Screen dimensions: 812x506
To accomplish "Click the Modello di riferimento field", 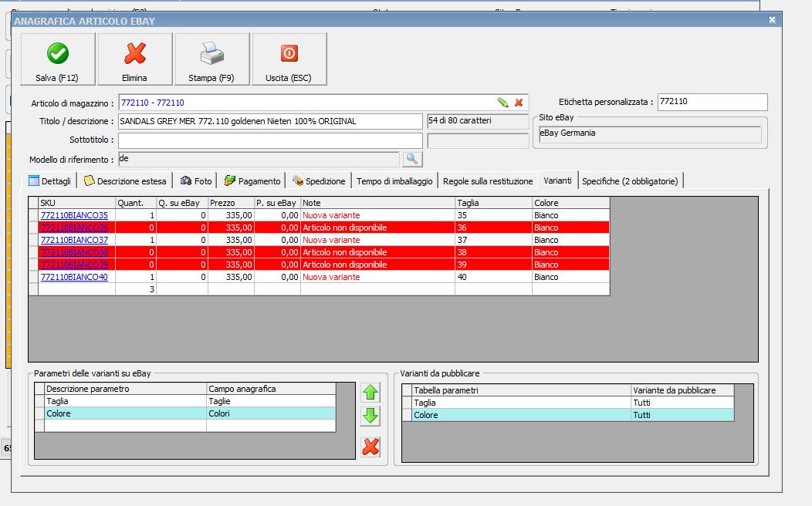I will [x=259, y=159].
